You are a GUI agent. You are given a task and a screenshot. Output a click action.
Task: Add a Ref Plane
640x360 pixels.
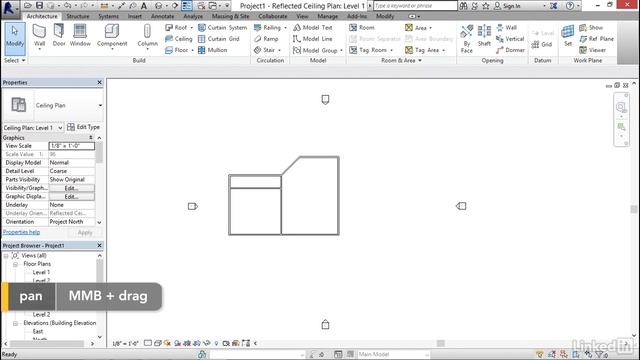pos(596,39)
